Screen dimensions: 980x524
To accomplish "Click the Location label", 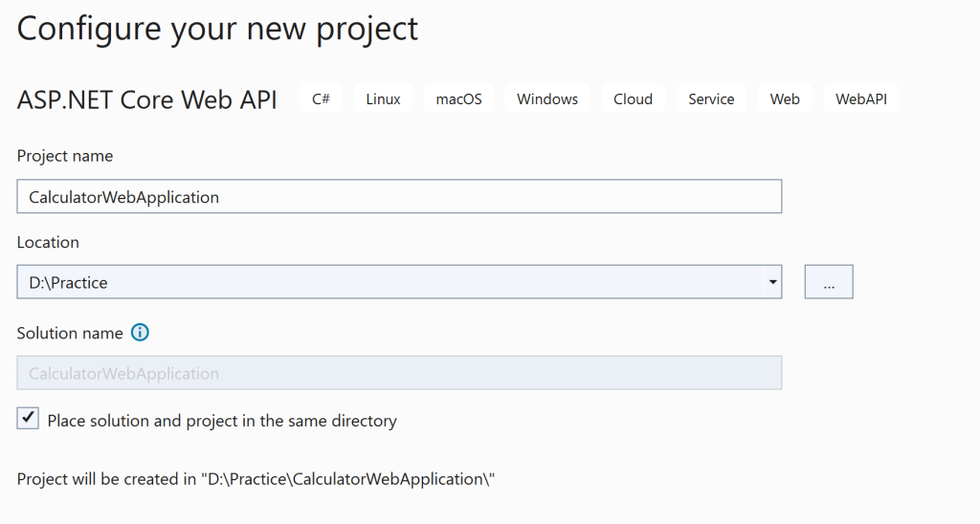I will pos(48,242).
